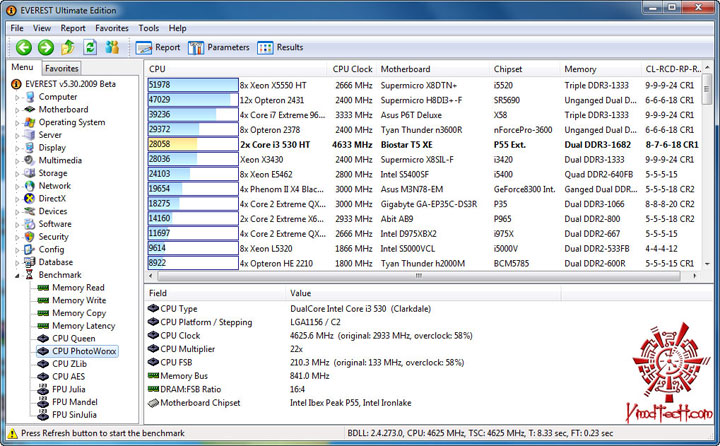Sort by the Chipset column header
Screen dimensions: 720x446
coord(524,69)
